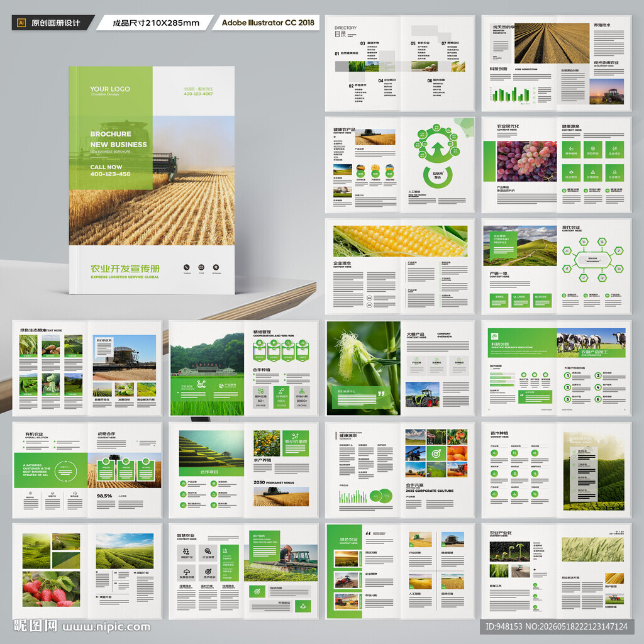Viewport: 644px width, 644px height.
Task: Open the brochure front cover mockup
Action: (x=152, y=180)
